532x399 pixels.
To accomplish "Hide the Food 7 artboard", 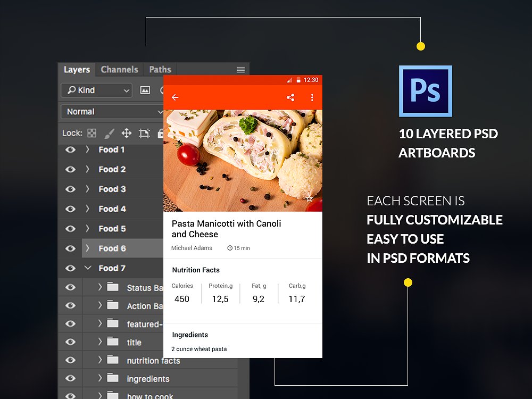I will pos(70,268).
